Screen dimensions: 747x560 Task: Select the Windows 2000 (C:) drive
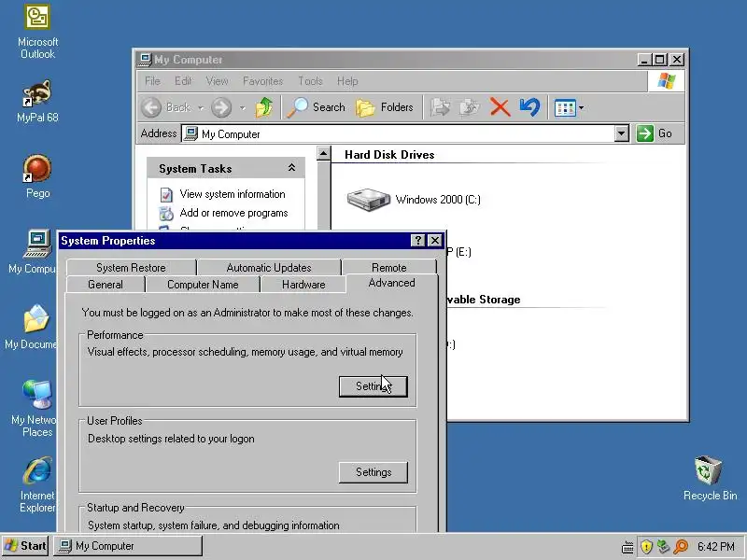tap(414, 200)
